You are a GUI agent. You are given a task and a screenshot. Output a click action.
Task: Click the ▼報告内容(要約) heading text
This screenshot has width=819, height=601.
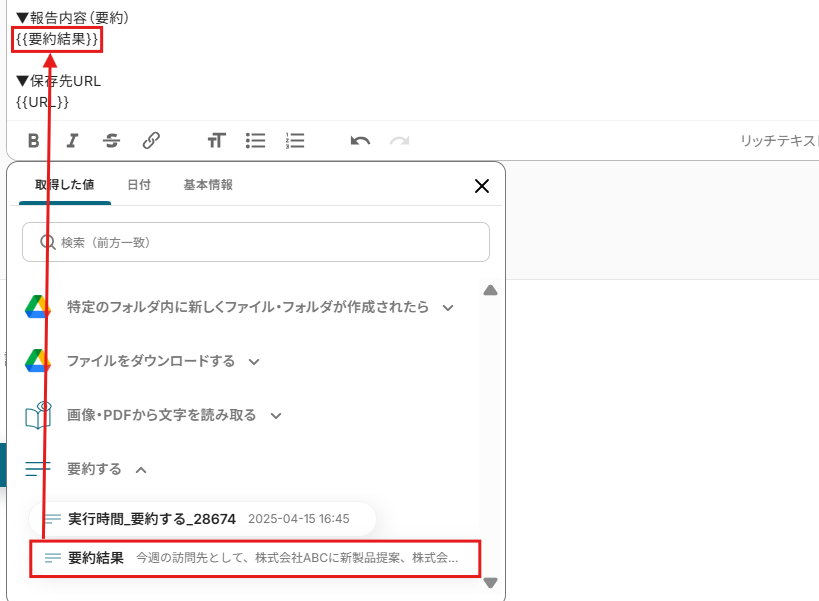tap(72, 18)
